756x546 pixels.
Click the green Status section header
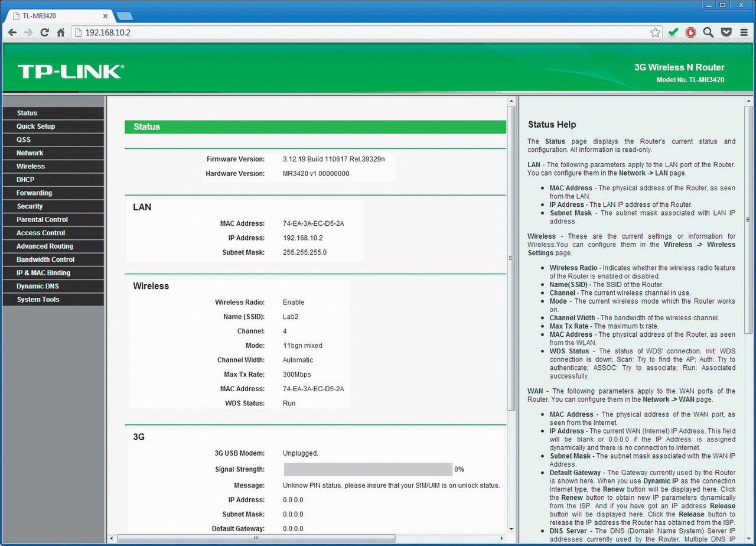(315, 127)
